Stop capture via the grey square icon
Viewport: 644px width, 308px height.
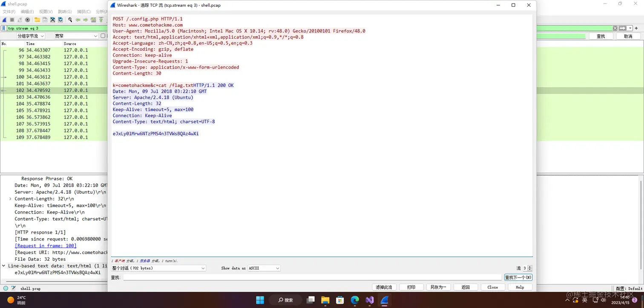pyautogui.click(x=12, y=20)
